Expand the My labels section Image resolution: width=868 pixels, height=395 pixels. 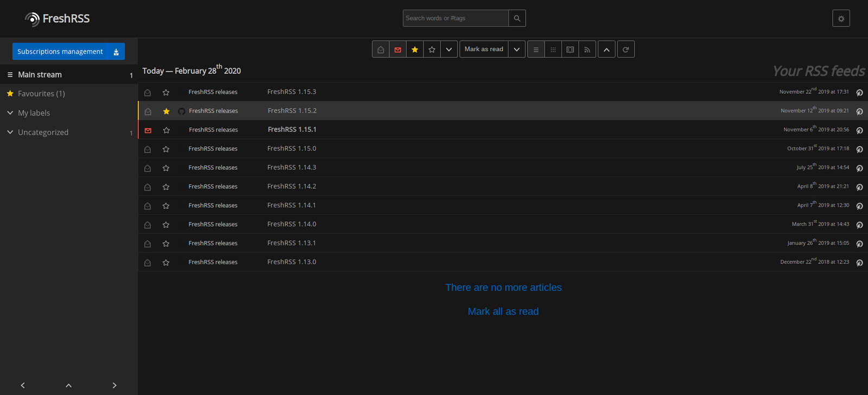point(10,113)
